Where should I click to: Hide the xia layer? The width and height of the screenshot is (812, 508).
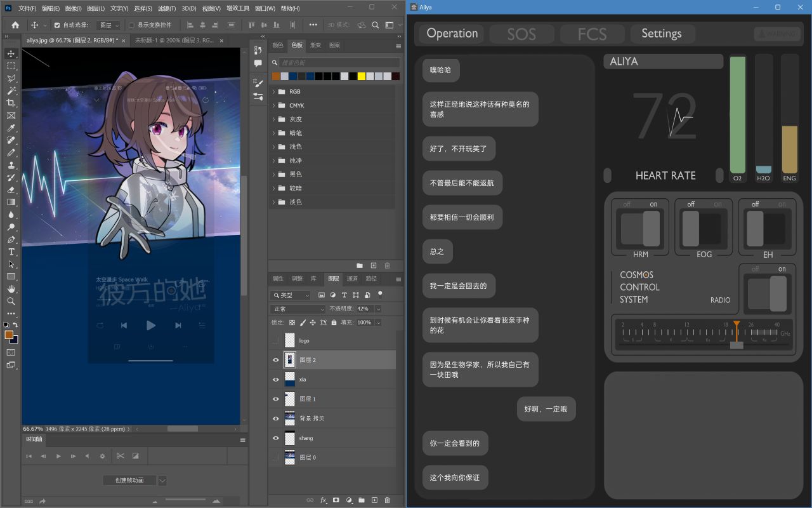coord(275,380)
